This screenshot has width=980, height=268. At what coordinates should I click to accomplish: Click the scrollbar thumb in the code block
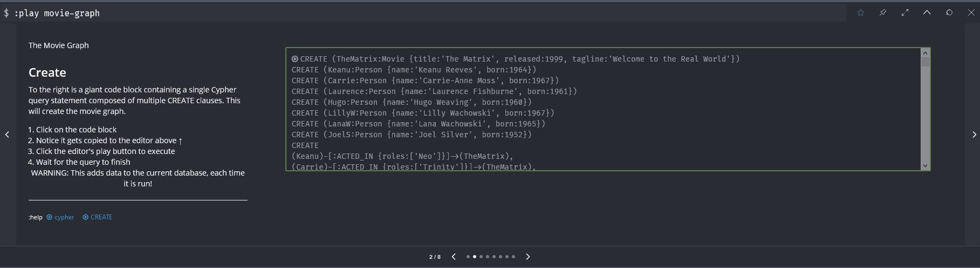coord(926,62)
